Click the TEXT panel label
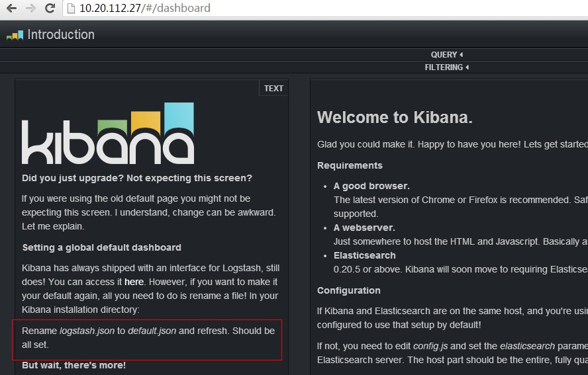The image size is (588, 375). click(273, 89)
